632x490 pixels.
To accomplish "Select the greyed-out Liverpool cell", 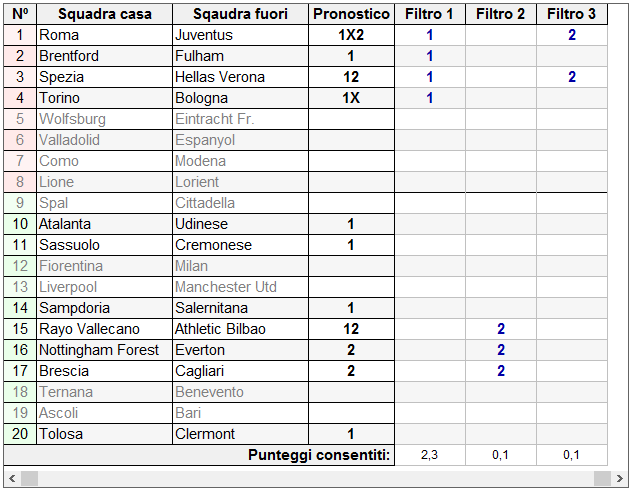I will pyautogui.click(x=104, y=287).
